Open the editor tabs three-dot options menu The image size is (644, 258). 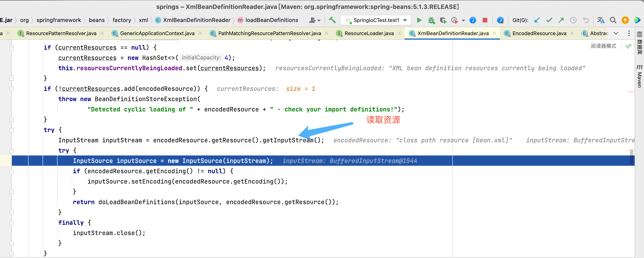629,33
